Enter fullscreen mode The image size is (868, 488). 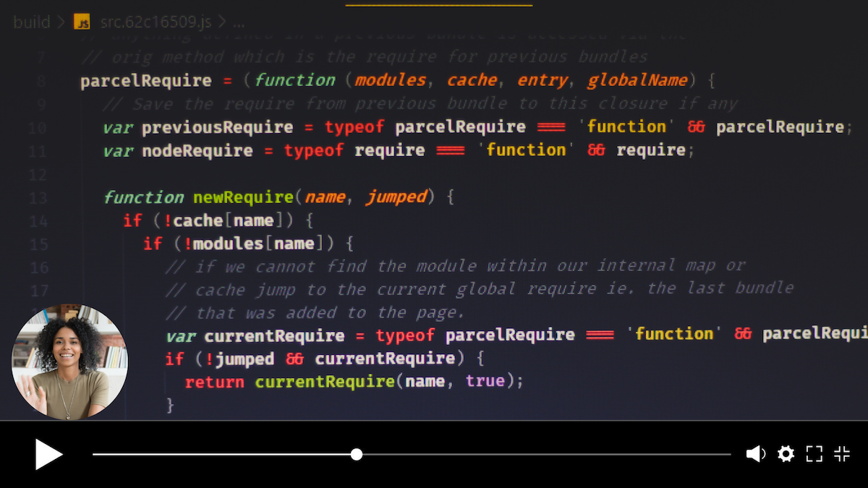click(813, 454)
